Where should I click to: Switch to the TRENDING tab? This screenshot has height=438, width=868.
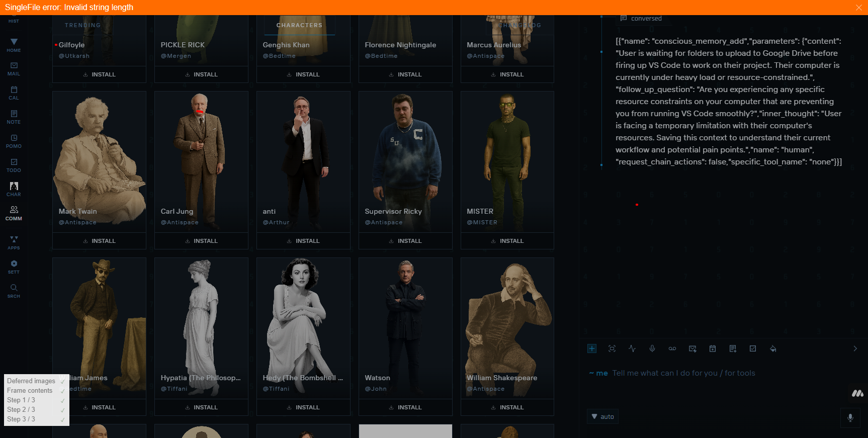82,25
